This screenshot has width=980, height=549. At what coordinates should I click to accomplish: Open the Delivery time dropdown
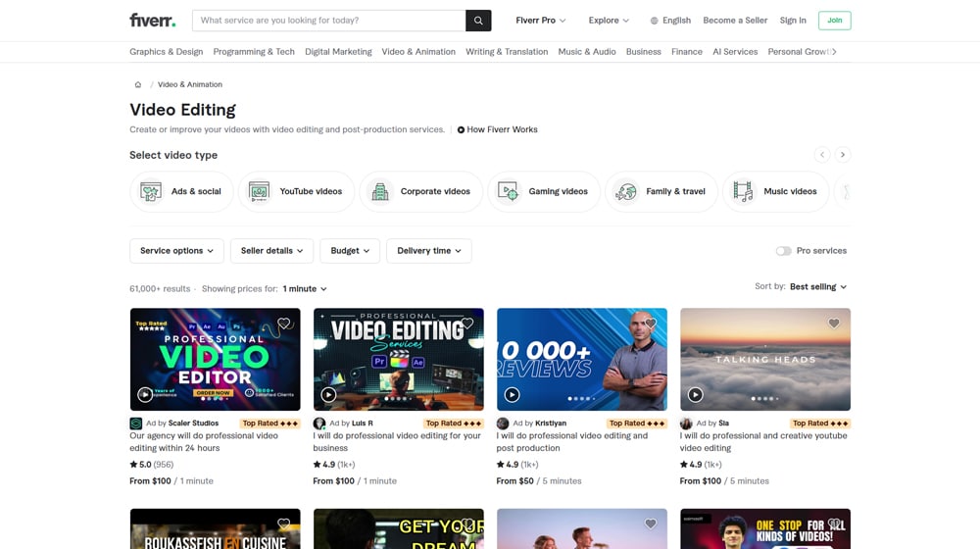coord(429,251)
